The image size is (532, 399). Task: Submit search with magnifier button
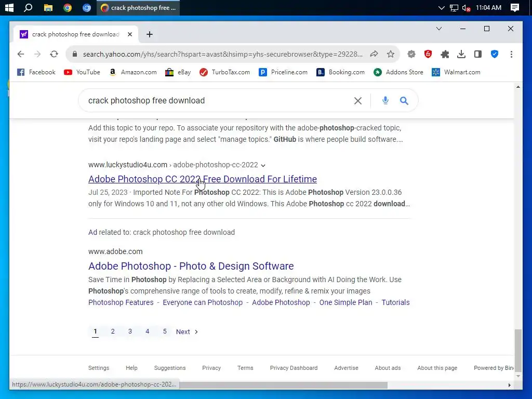tap(404, 101)
